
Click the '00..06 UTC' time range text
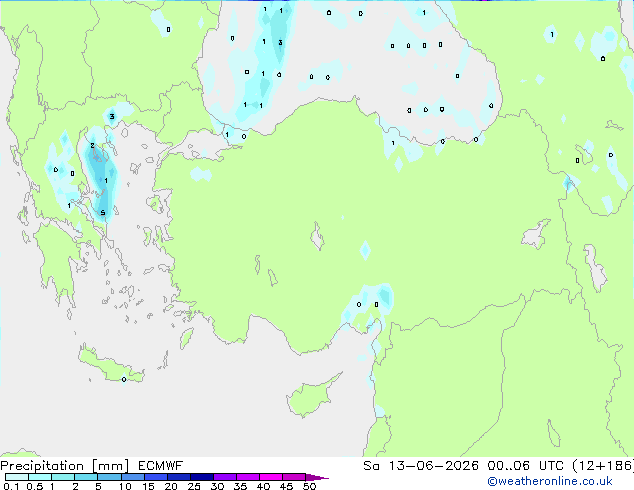click(x=525, y=466)
